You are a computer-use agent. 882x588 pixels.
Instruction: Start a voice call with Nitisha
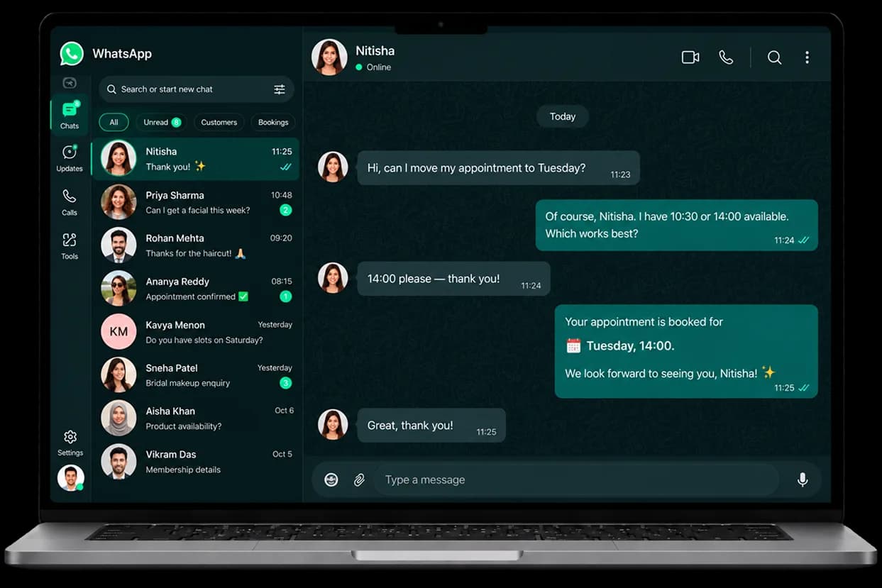[726, 57]
